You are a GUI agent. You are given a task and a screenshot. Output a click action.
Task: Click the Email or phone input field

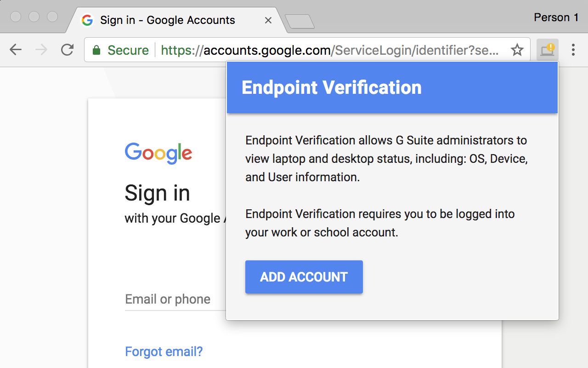pos(168,299)
